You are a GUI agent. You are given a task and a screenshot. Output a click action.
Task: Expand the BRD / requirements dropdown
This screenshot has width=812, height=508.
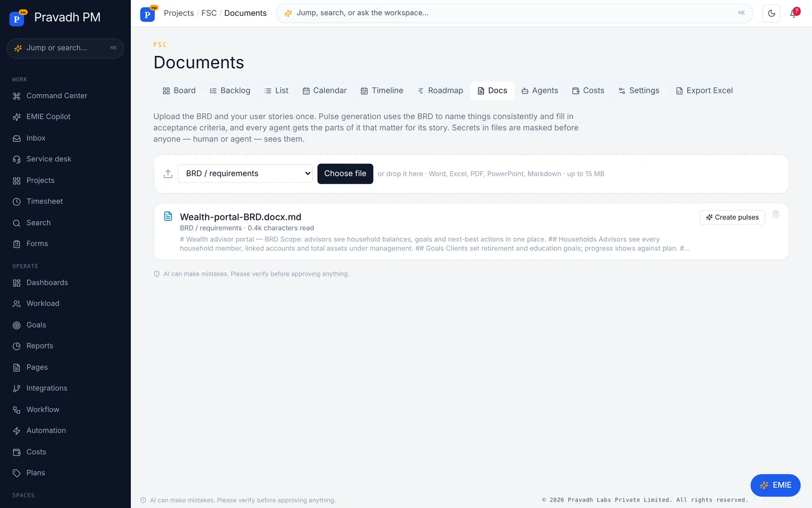[x=245, y=174]
